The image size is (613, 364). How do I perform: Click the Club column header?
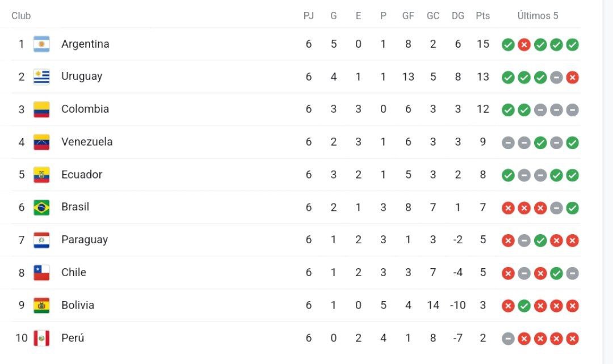(x=21, y=16)
